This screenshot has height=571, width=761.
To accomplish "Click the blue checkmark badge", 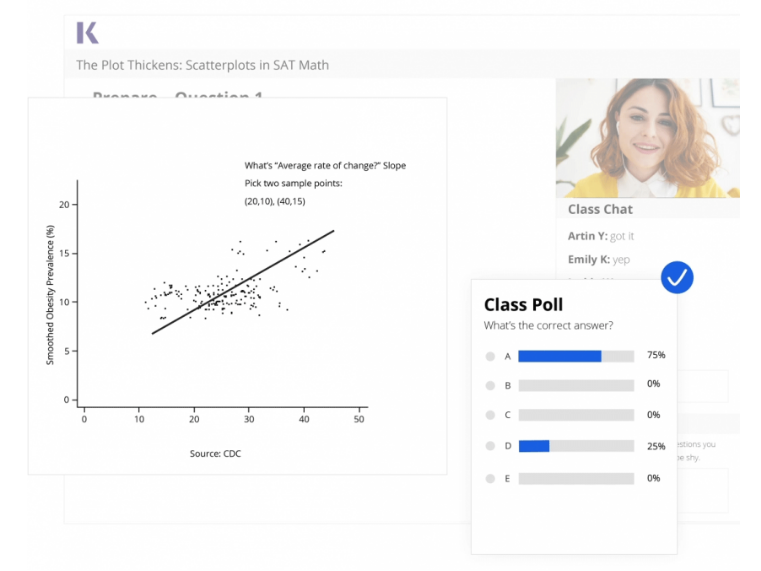I will tap(677, 277).
